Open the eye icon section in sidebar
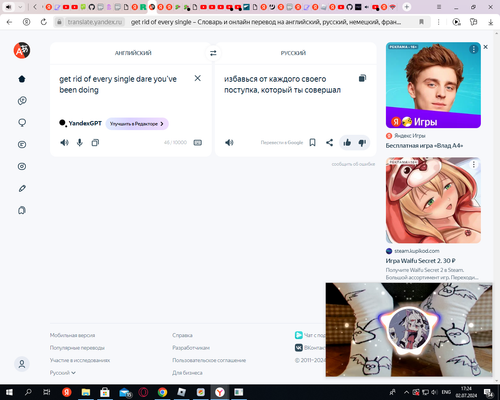The width and height of the screenshot is (500, 400). coord(22,166)
